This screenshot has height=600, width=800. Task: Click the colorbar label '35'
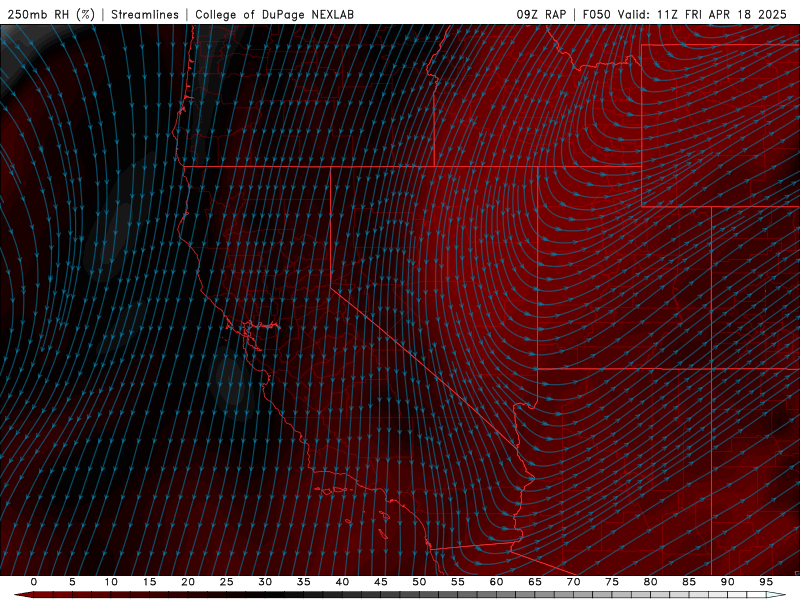[304, 582]
